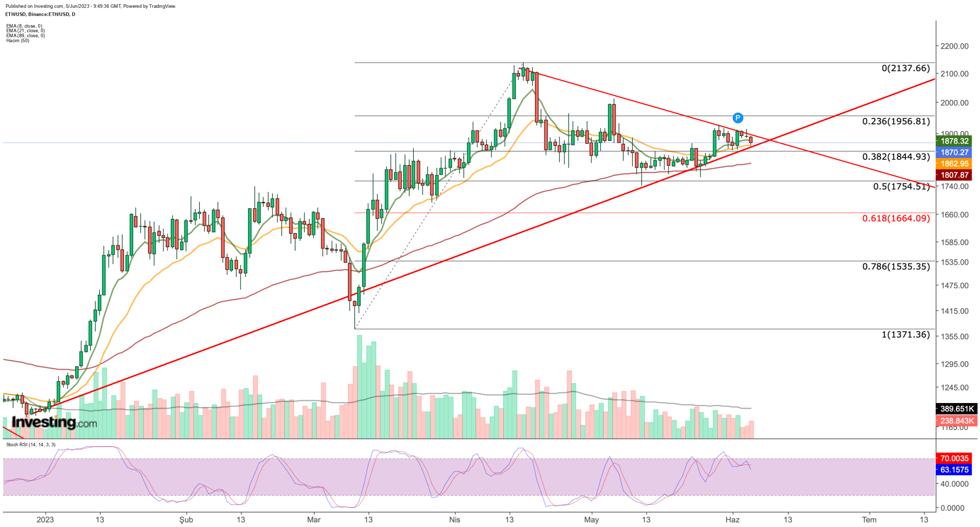
Task: Click the ETH/USD, Binance:ETH/USD, D symbol title
Action: pos(40,14)
